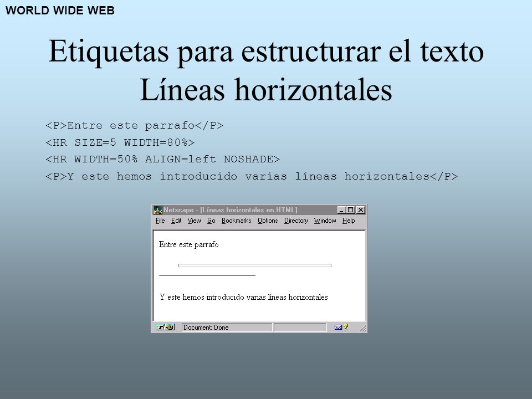Screen dimensions: 532x399
Task: Open the Window menu in Netscape
Action: [325, 221]
